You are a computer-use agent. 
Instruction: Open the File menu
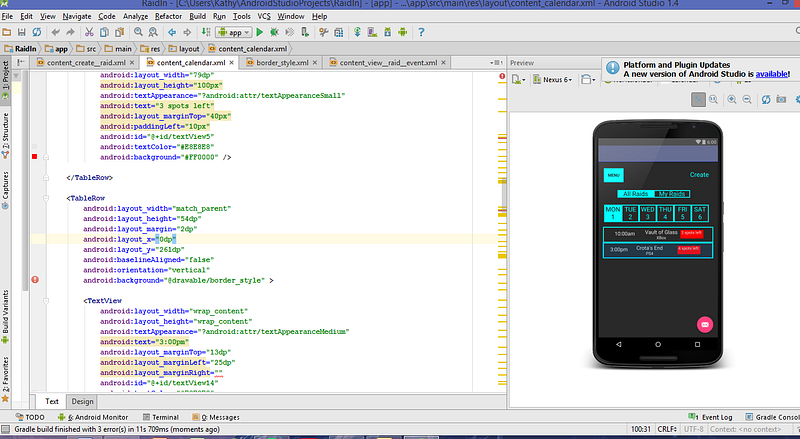[x=7, y=16]
